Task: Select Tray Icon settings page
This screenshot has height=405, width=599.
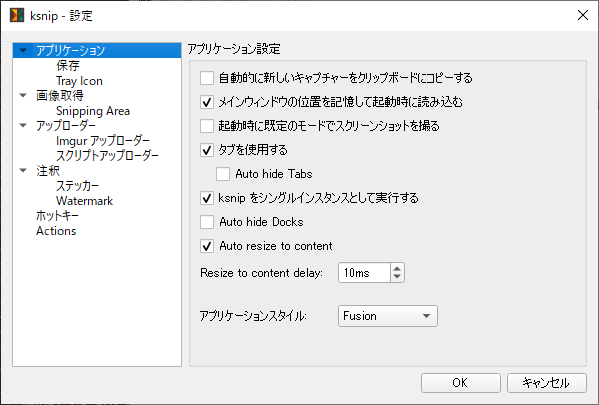Action: coord(79,81)
